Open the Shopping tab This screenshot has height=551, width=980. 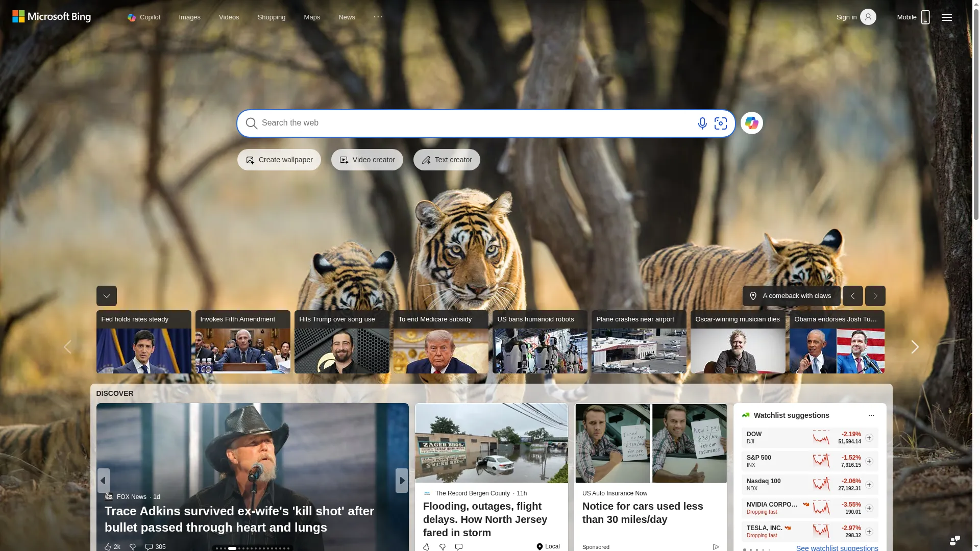click(272, 17)
